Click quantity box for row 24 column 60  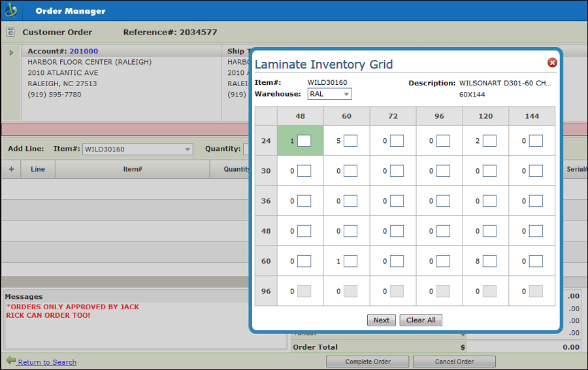point(350,141)
